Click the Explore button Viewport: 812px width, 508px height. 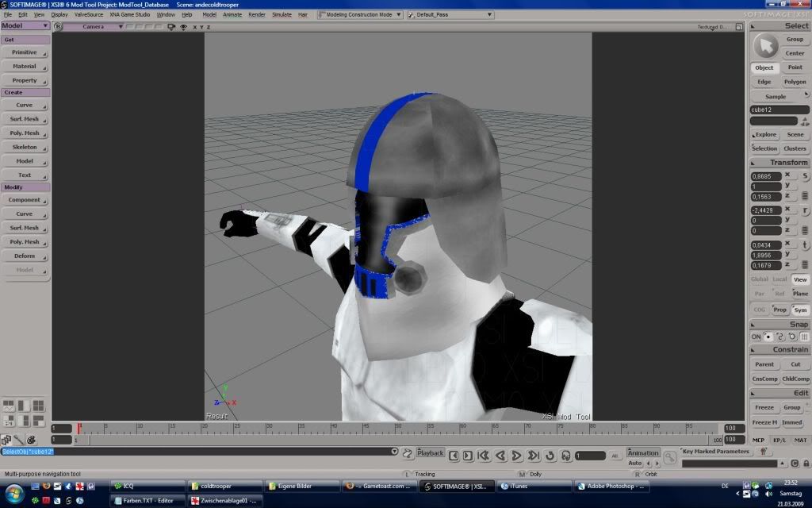tap(764, 135)
